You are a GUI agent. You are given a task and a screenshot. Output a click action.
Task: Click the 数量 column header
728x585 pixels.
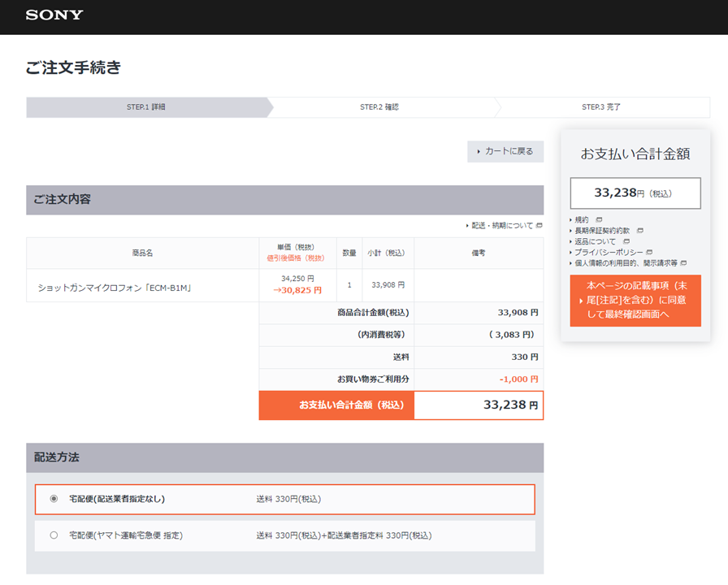click(349, 253)
